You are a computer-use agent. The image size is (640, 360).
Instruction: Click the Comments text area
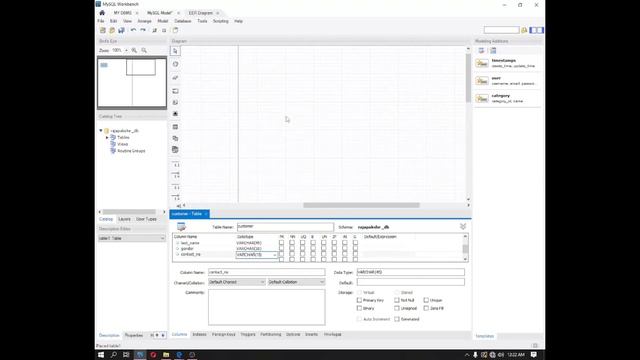point(267,307)
